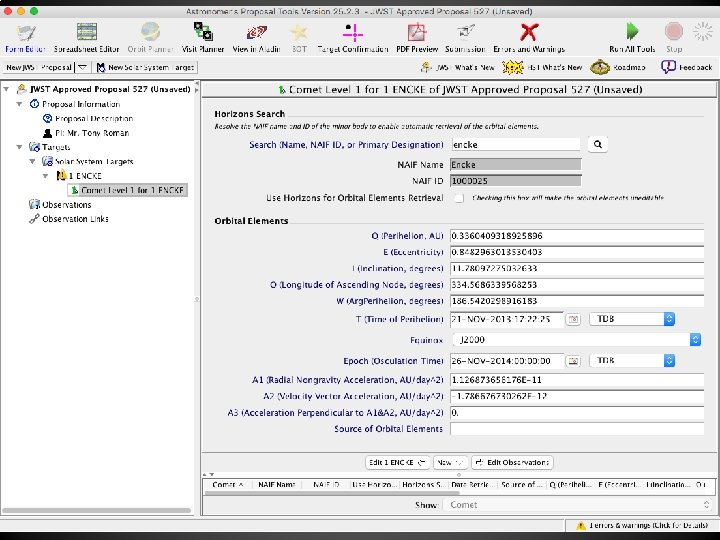The width and height of the screenshot is (720, 540).
Task: Click Errors & warnings status bar indicator
Action: pos(641,525)
